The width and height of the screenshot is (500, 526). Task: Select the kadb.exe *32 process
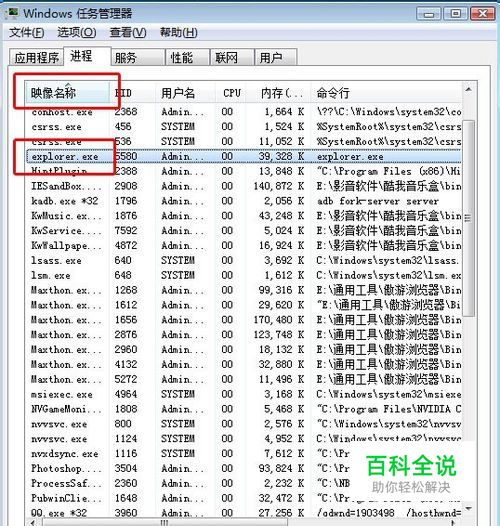243,201
